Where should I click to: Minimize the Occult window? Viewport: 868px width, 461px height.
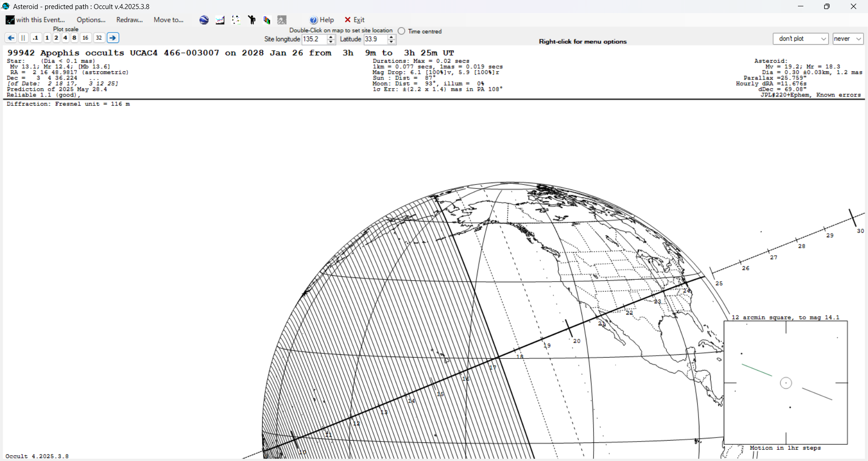(801, 6)
